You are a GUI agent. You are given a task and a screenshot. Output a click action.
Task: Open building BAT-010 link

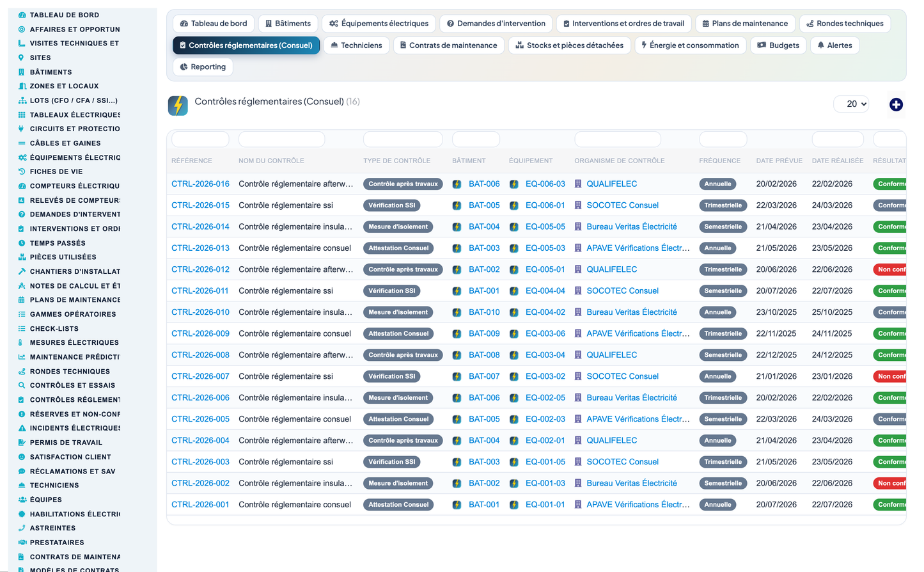click(x=484, y=312)
